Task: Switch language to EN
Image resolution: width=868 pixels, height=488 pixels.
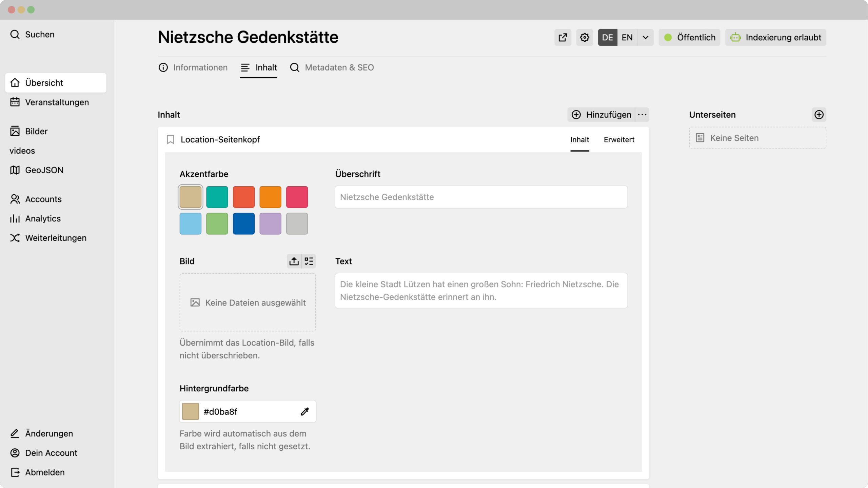Action: (x=627, y=37)
